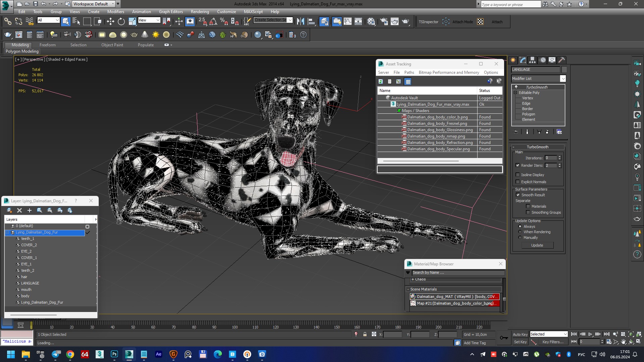Select Dalmatian_dog_MAT material entry

point(455,297)
